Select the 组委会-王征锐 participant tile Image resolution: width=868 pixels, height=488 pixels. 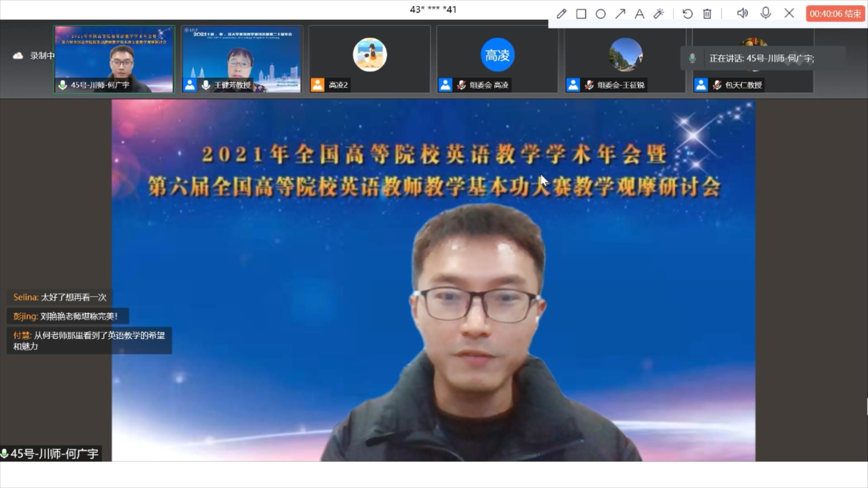pos(625,59)
